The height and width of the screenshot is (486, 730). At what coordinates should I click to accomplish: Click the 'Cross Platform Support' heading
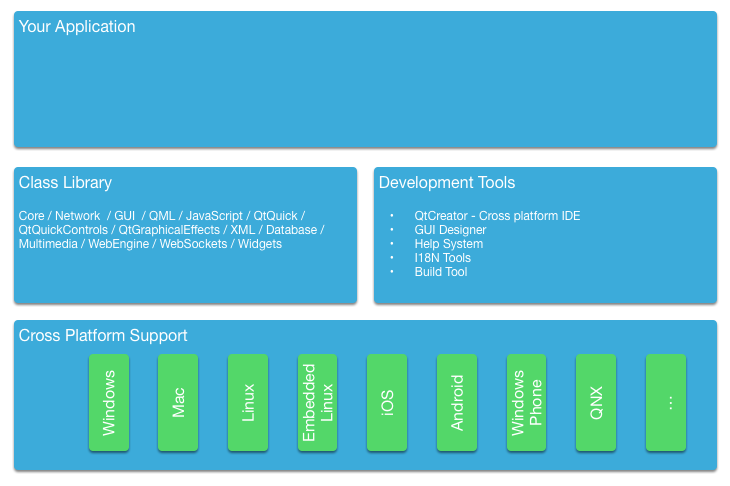[x=103, y=336]
